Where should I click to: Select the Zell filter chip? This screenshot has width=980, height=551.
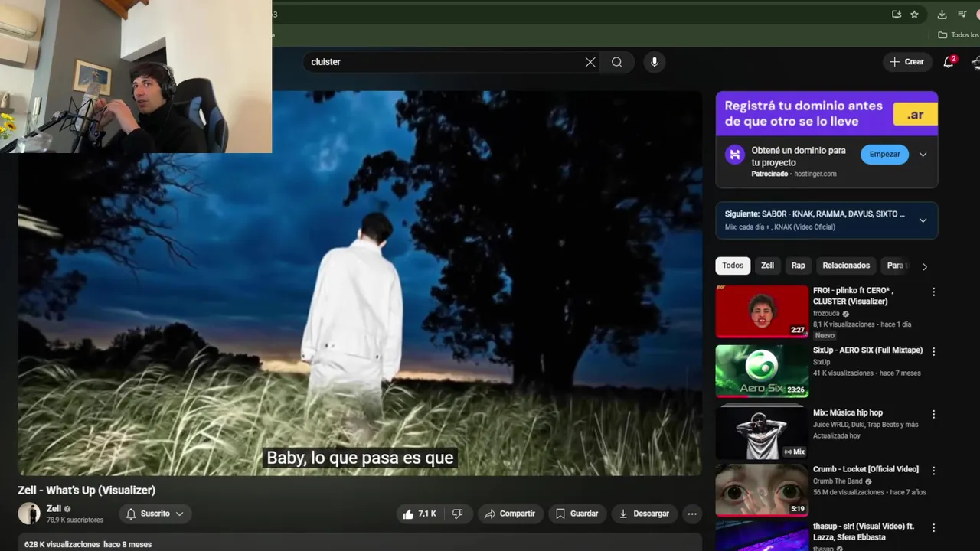click(x=767, y=266)
